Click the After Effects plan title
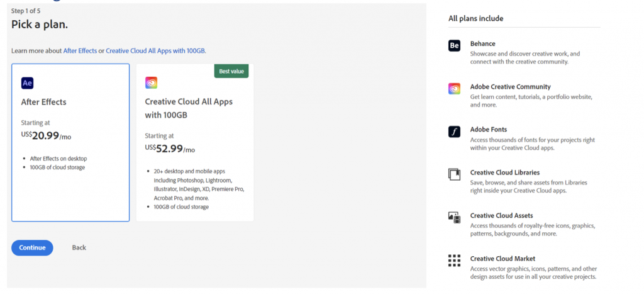The height and width of the screenshot is (294, 644). point(43,102)
